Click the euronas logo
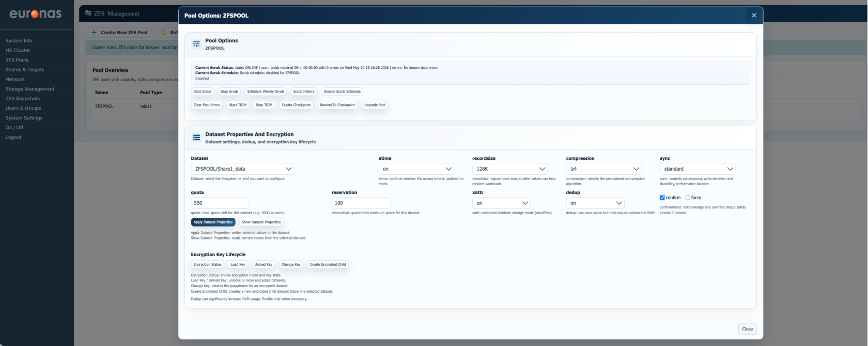The width and height of the screenshot is (868, 346). [x=36, y=14]
